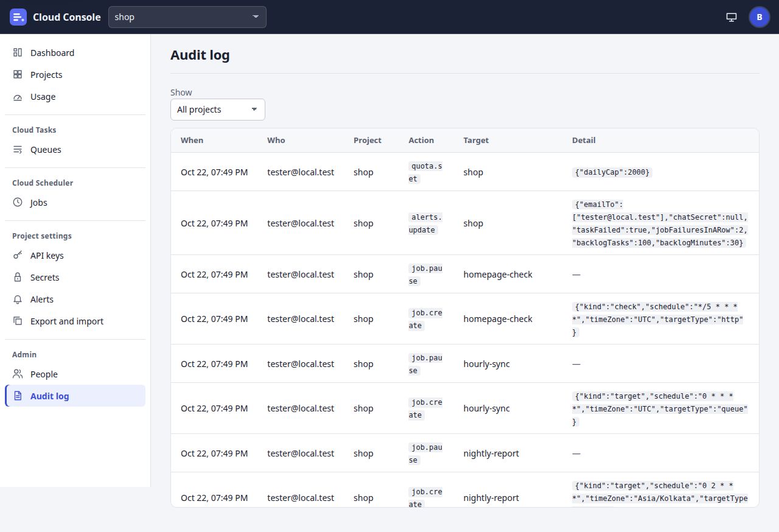The width and height of the screenshot is (779, 532).
Task: Navigate to Queues
Action: [x=75, y=150]
